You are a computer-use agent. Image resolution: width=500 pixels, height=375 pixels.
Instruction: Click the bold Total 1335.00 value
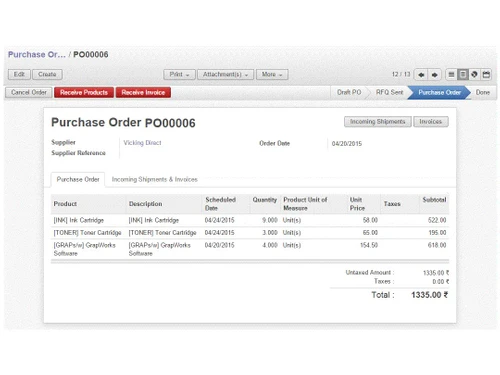[x=430, y=295]
